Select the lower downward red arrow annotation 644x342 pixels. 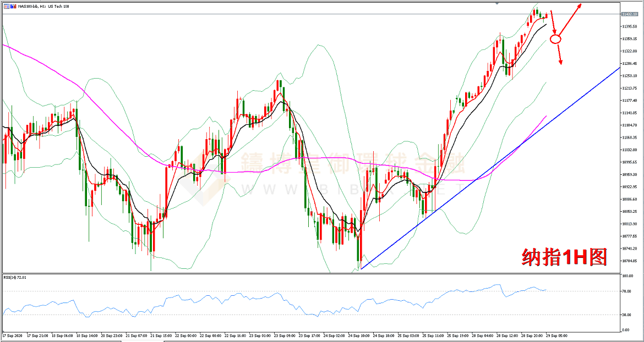pyautogui.click(x=559, y=54)
